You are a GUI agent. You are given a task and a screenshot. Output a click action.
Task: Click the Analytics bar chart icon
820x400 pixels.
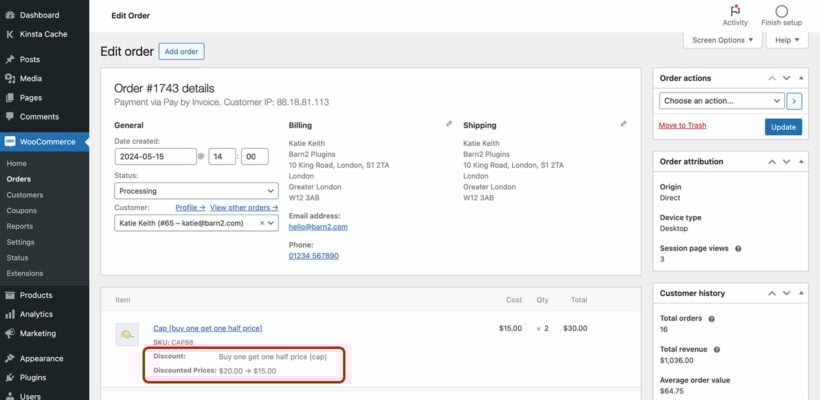(x=9, y=314)
